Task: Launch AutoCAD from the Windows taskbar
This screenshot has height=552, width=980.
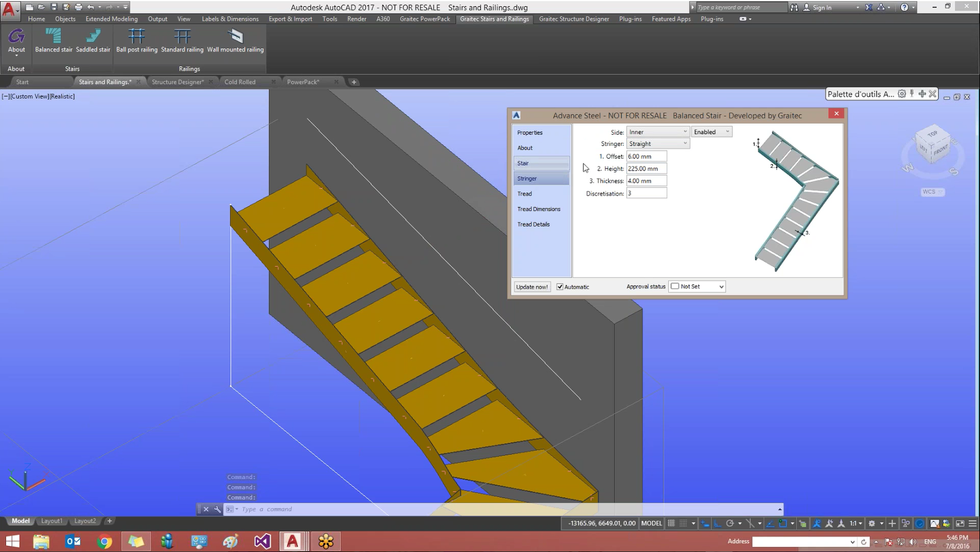Action: (x=293, y=541)
